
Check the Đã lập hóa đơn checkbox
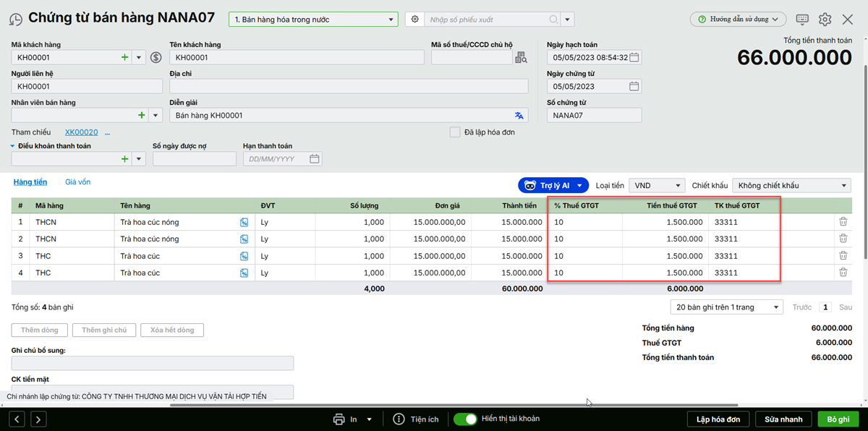(x=455, y=132)
